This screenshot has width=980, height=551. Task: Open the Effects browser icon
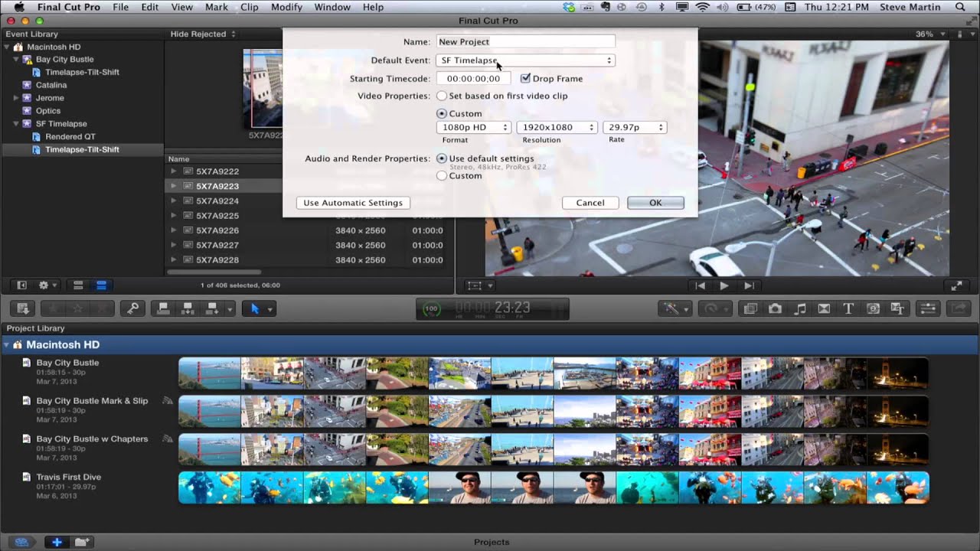(750, 308)
